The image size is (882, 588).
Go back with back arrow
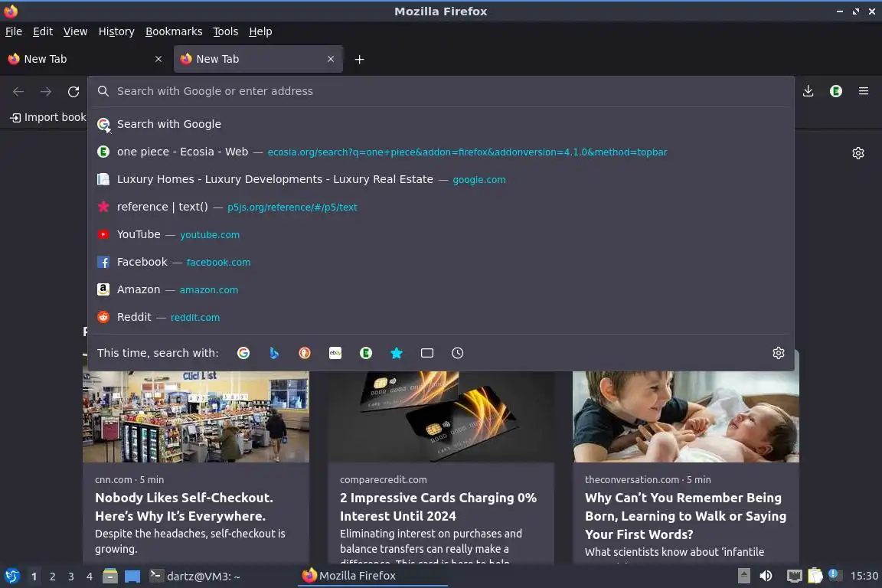click(x=18, y=92)
